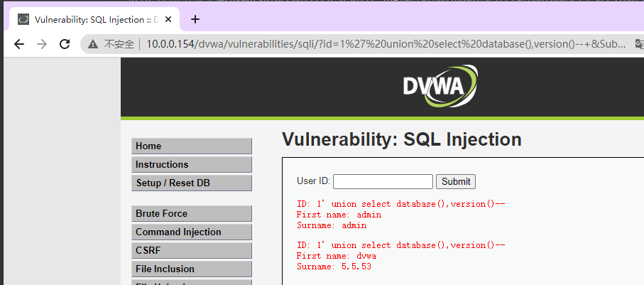Click the '不安全' not secure label
Image resolution: width=644 pixels, height=285 pixels.
[x=119, y=44]
